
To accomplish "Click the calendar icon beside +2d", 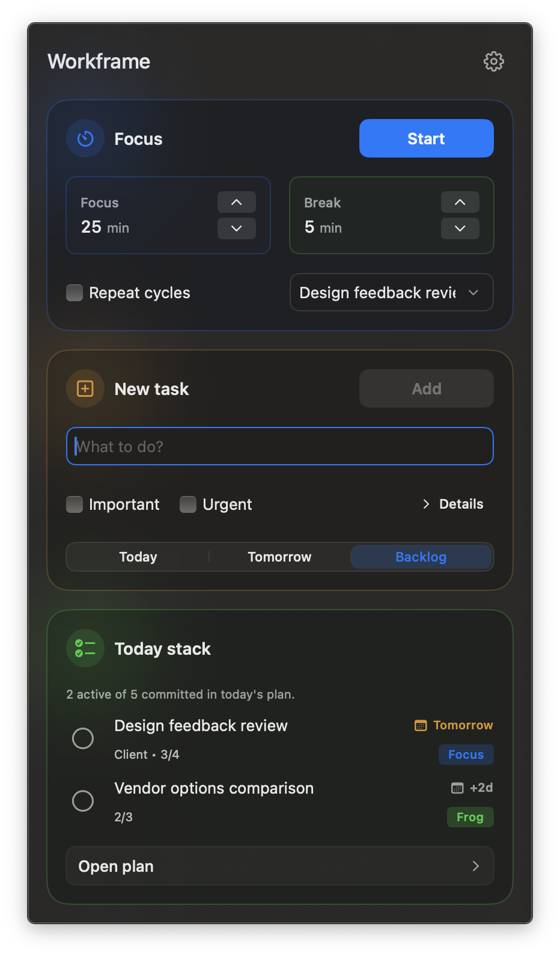I will point(457,788).
